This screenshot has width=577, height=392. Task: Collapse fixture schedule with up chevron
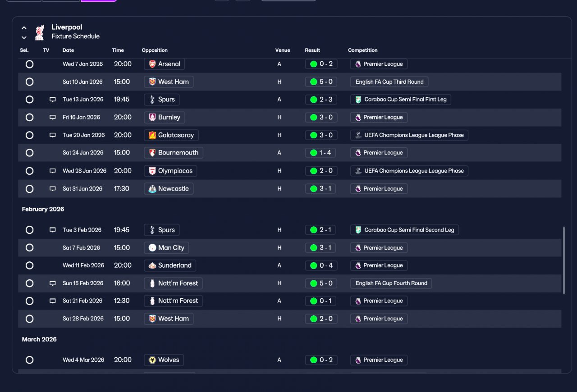(24, 28)
